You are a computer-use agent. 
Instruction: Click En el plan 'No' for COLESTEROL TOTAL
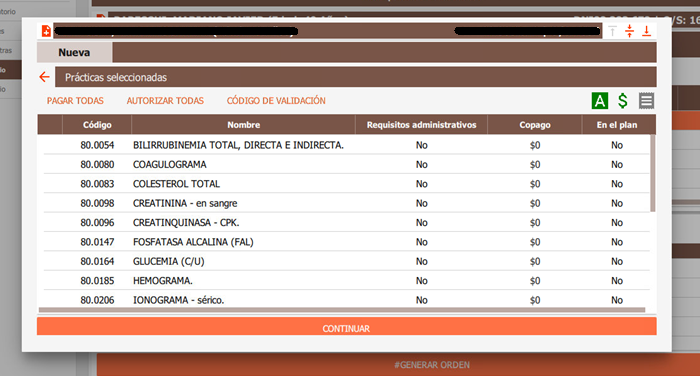(x=617, y=184)
